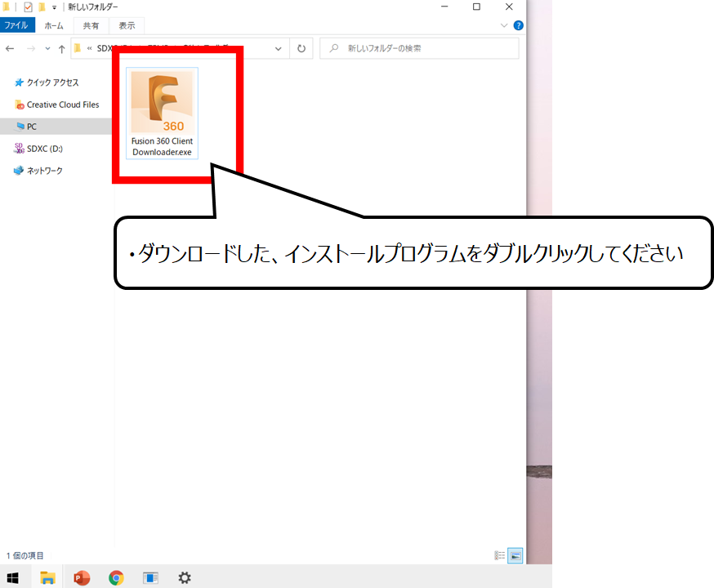Switch to the 共有 ribbon tab
Image resolution: width=714 pixels, height=588 pixels.
click(91, 26)
